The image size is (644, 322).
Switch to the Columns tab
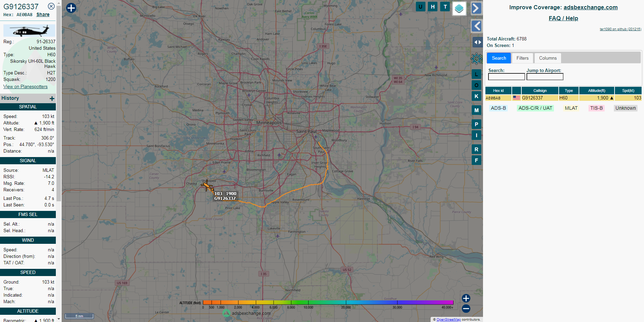pyautogui.click(x=548, y=58)
